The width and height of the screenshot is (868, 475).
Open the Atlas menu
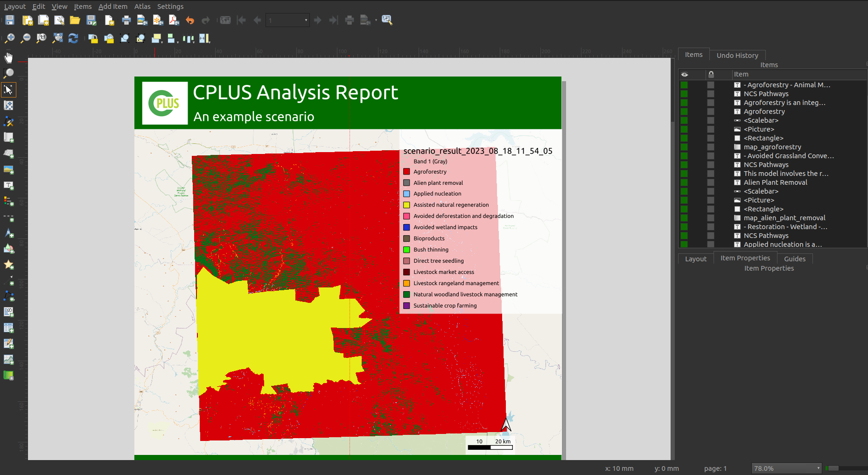[x=142, y=7]
